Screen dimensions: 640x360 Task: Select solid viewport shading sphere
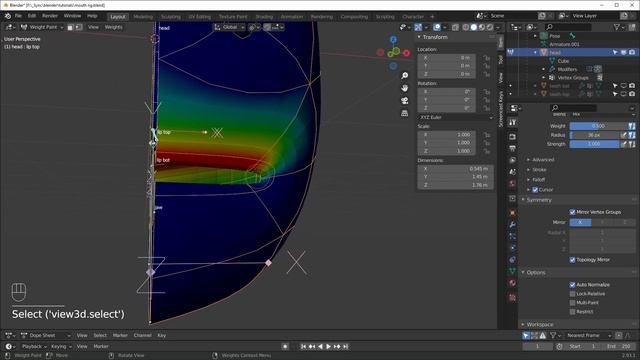pos(474,27)
